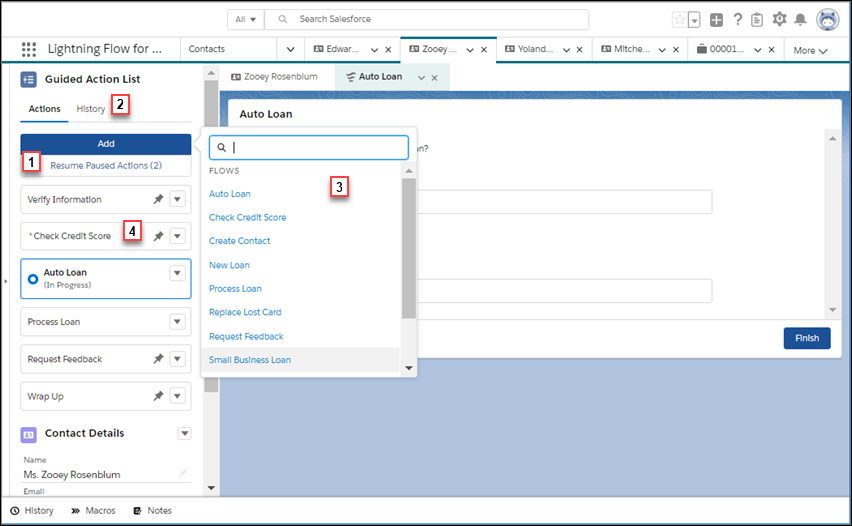Open the Zooey Rosenblum subtab
The height and width of the screenshot is (526, 852).
point(274,77)
